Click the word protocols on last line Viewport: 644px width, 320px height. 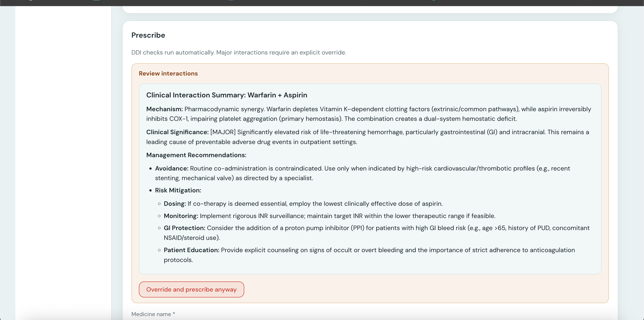(178, 260)
